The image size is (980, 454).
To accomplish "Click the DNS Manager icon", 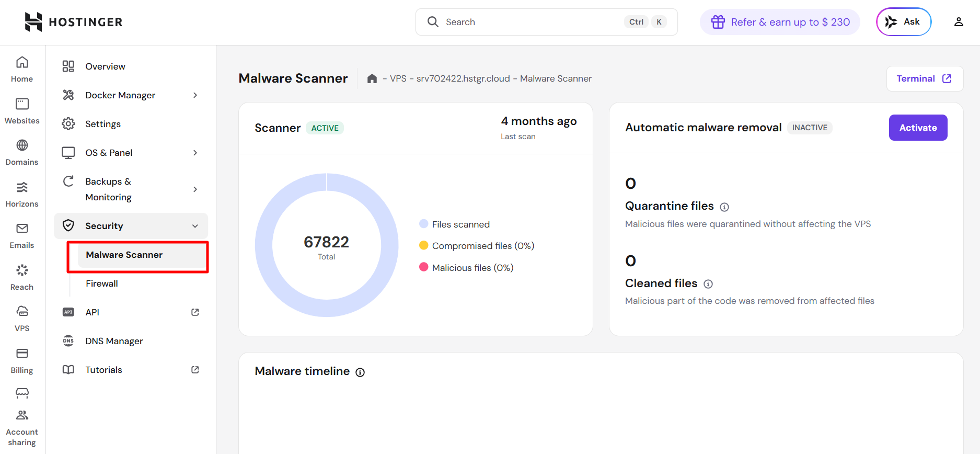I will (x=68, y=341).
